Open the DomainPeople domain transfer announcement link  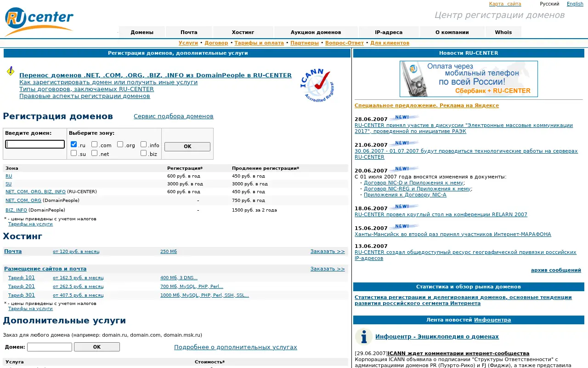[x=155, y=75]
